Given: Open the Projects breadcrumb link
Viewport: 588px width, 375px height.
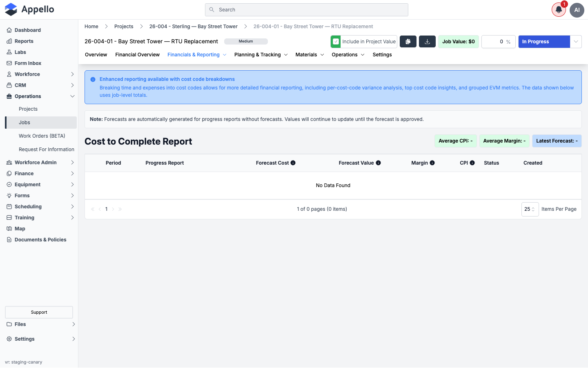Looking at the screenshot, I should pyautogui.click(x=124, y=27).
